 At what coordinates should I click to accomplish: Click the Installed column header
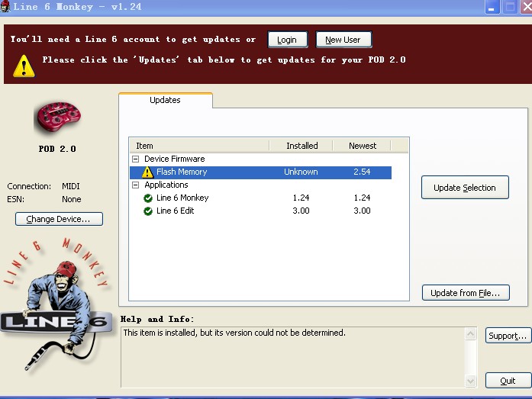[x=301, y=146]
